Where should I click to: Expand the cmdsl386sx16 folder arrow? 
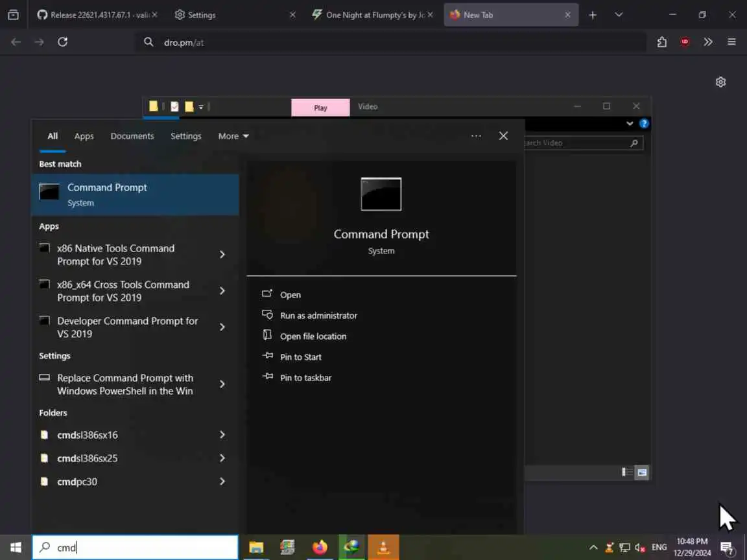pos(222,434)
